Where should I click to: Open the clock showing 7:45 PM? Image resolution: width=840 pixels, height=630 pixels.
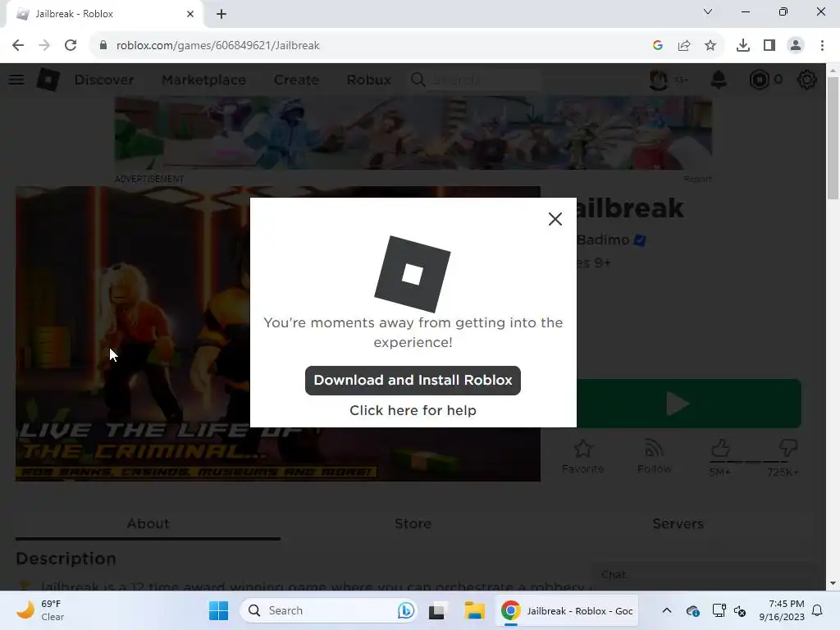coord(782,610)
